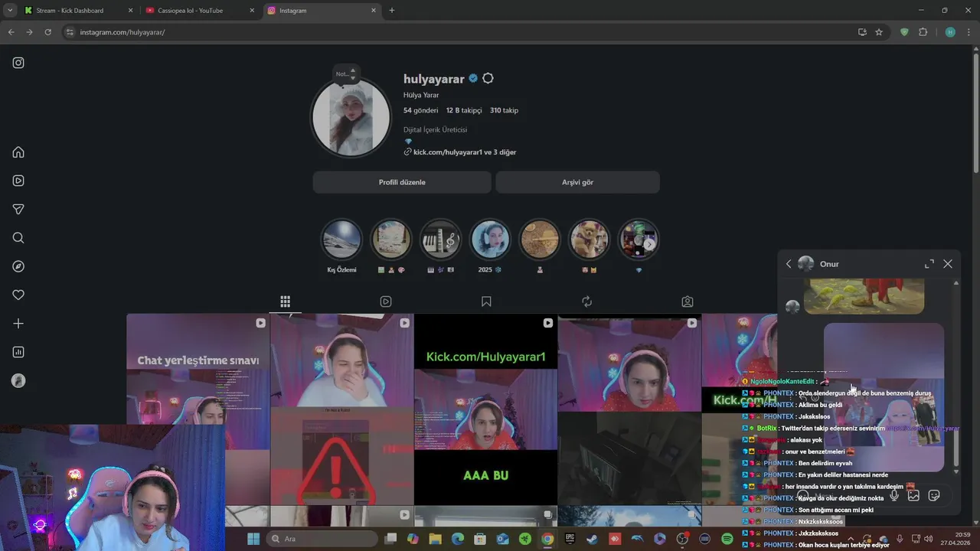Image resolution: width=980 pixels, height=551 pixels.
Task: Pick a sticker in the Onur chat
Action: [934, 495]
